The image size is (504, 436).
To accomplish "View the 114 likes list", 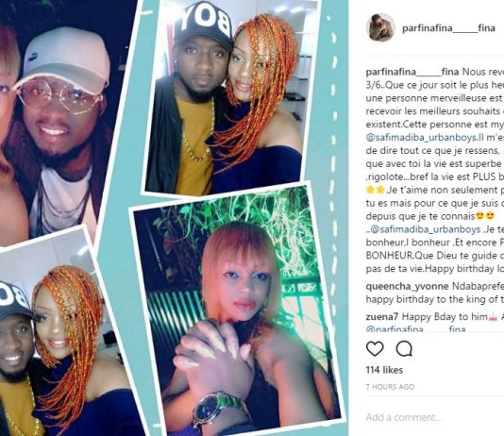I will (x=384, y=370).
